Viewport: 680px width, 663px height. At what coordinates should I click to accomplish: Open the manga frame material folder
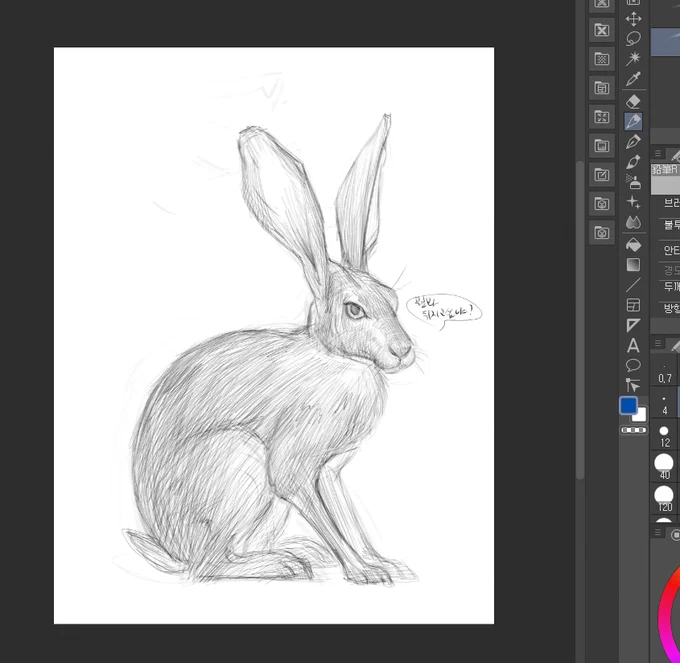pos(602,88)
